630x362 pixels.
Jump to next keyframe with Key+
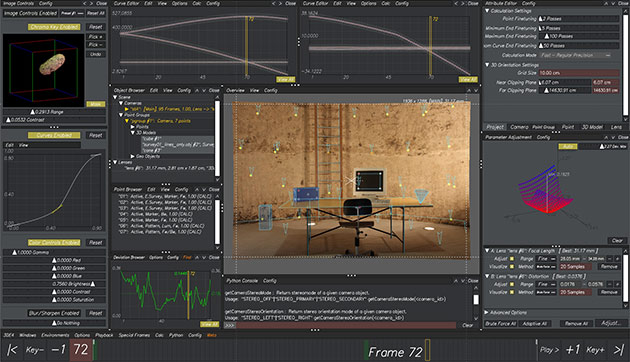[595, 350]
